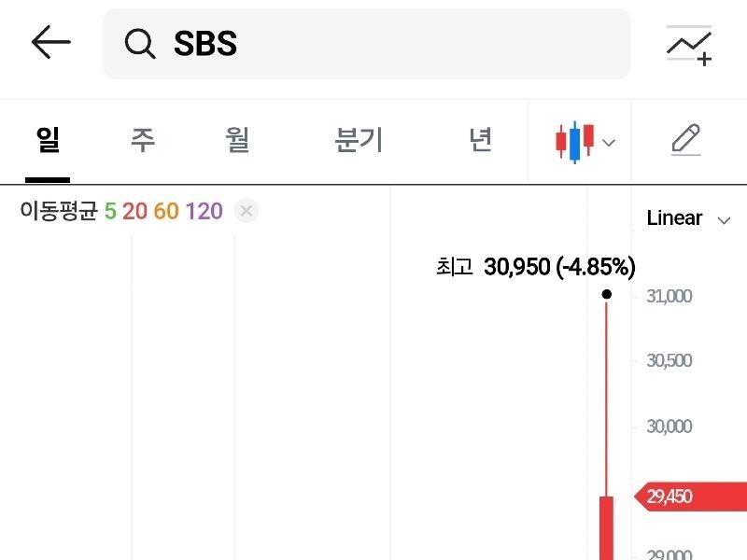
Task: Click the 이동평균 label
Action: click(x=58, y=212)
